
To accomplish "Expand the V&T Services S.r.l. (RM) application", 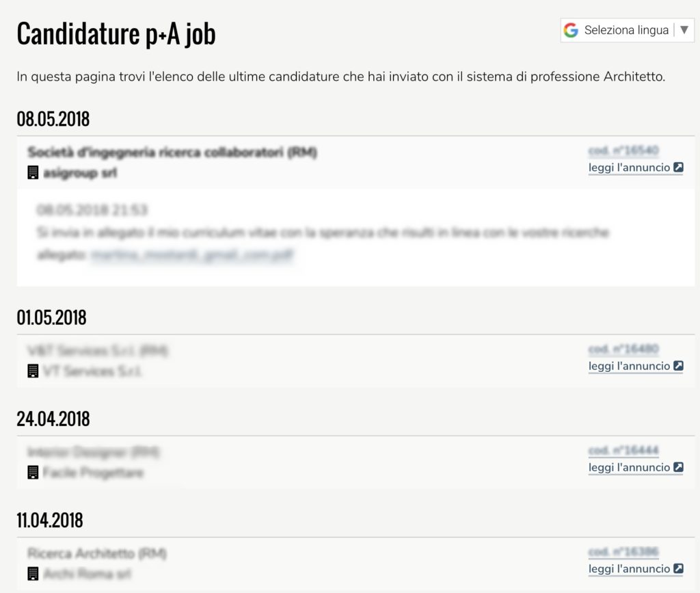I will [98, 351].
